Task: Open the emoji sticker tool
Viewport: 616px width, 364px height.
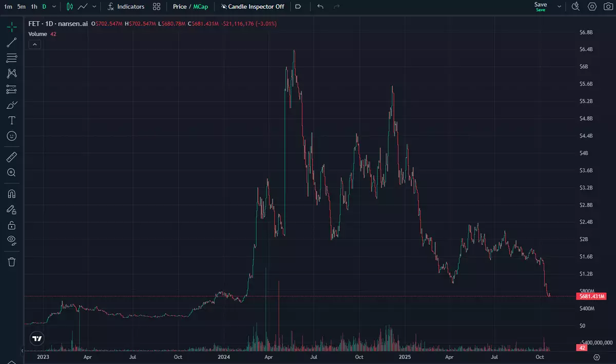Action: click(x=11, y=136)
